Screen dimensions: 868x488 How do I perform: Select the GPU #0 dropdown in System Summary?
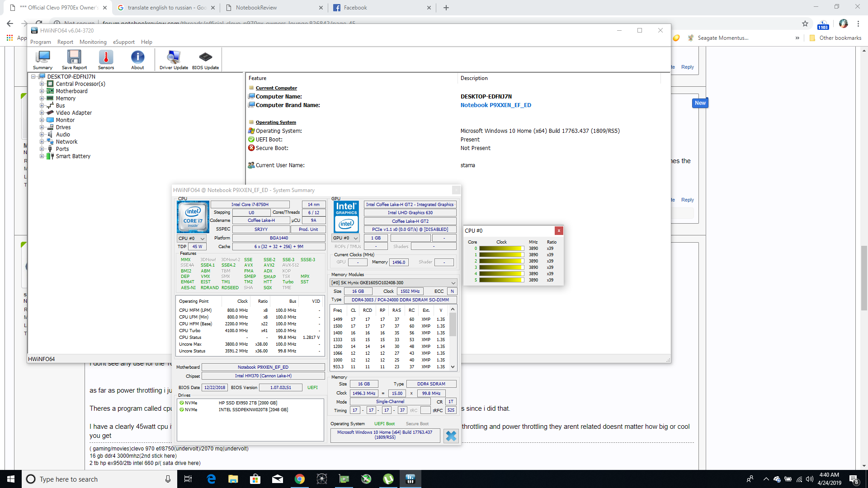coord(345,238)
